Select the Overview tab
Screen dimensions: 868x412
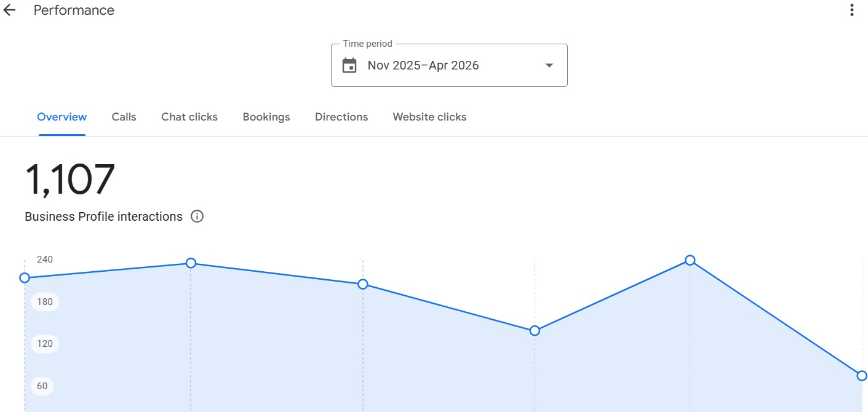point(62,116)
